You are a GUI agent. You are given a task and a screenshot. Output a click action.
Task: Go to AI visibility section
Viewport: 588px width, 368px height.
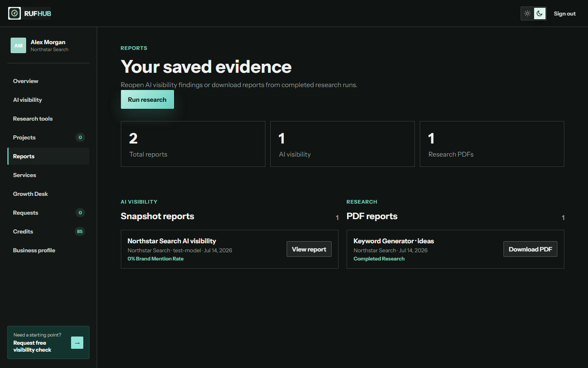click(x=48, y=100)
